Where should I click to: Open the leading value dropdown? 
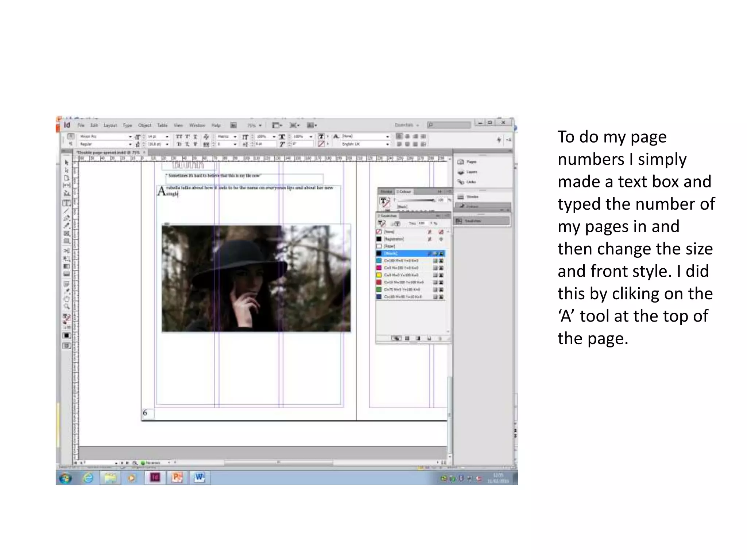(167, 144)
